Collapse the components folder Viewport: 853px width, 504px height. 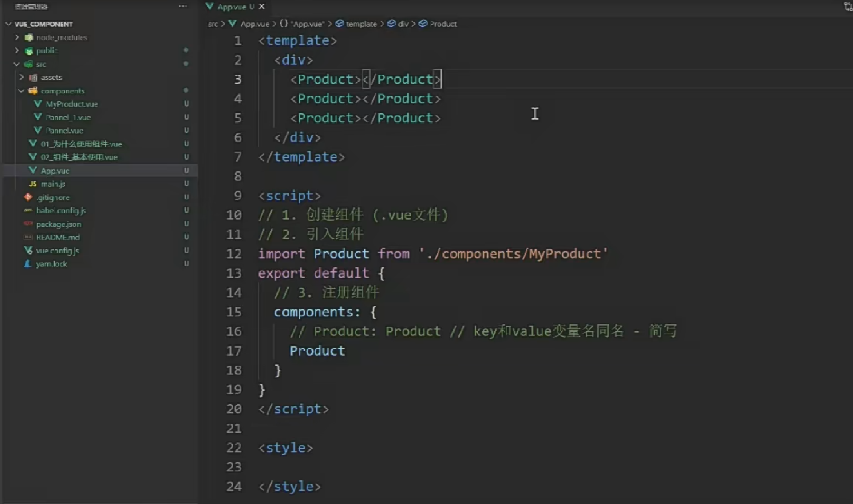(x=21, y=91)
